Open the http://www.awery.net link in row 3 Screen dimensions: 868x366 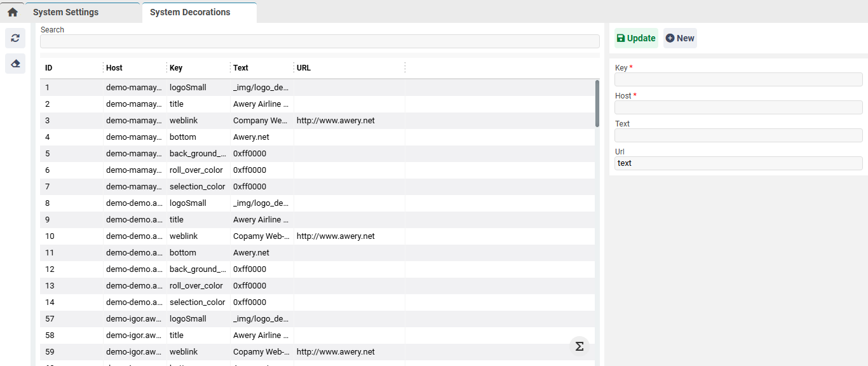[x=336, y=120]
